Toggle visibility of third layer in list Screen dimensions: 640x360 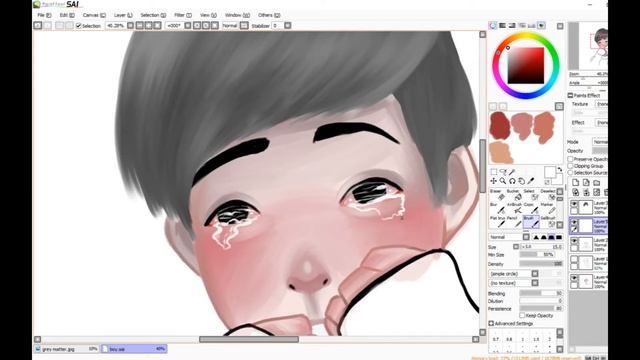574,241
